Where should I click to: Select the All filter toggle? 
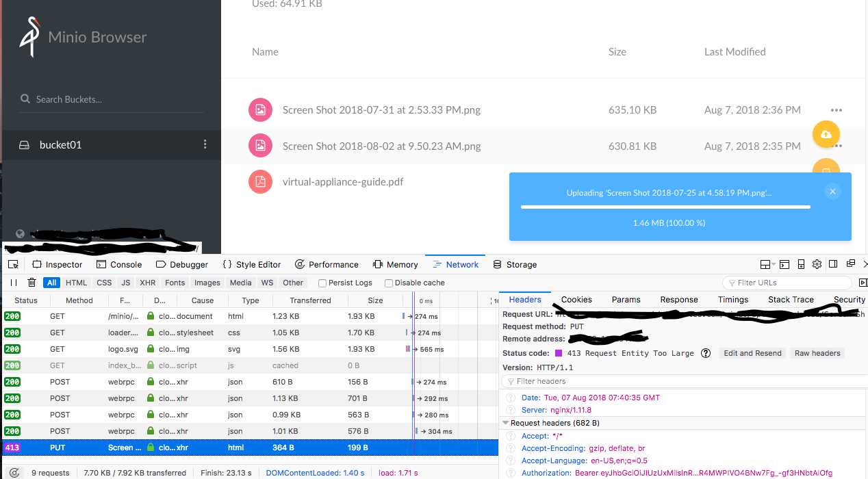pos(51,283)
